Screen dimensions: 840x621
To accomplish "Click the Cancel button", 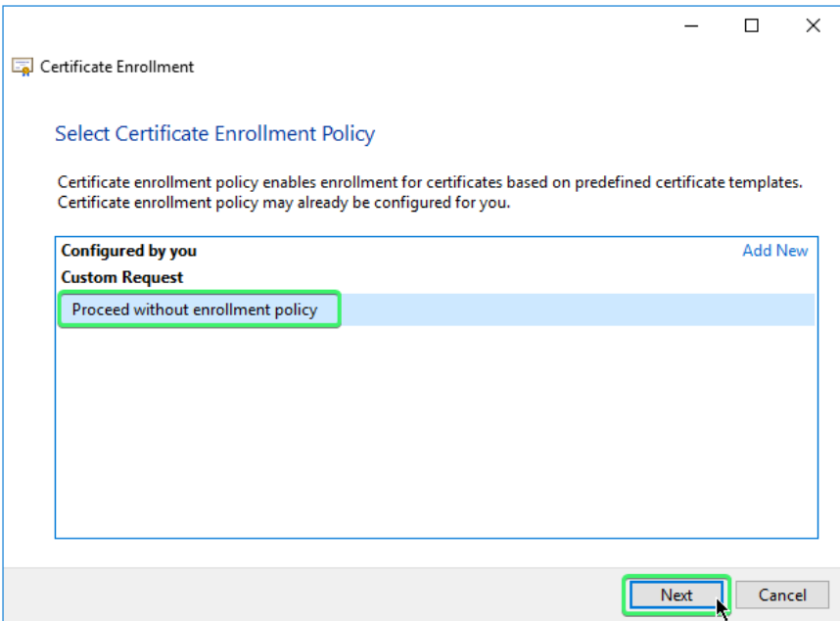I will click(782, 595).
